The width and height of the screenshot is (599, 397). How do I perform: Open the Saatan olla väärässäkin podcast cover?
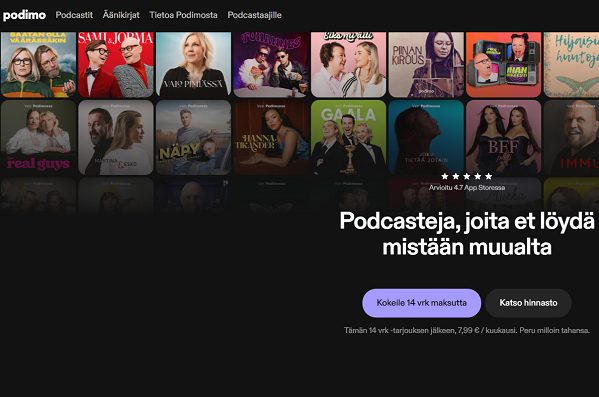38,65
